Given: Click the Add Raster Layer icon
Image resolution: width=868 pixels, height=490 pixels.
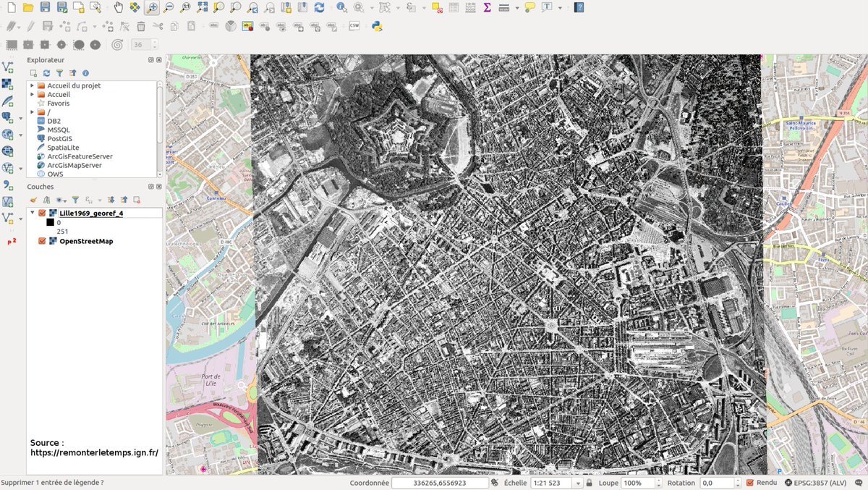Looking at the screenshot, I should tap(8, 84).
